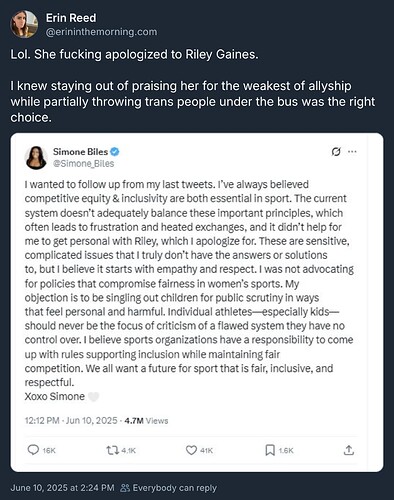Click the Everybody can reply label
Screen dimensions: 394x500
click(x=175, y=488)
